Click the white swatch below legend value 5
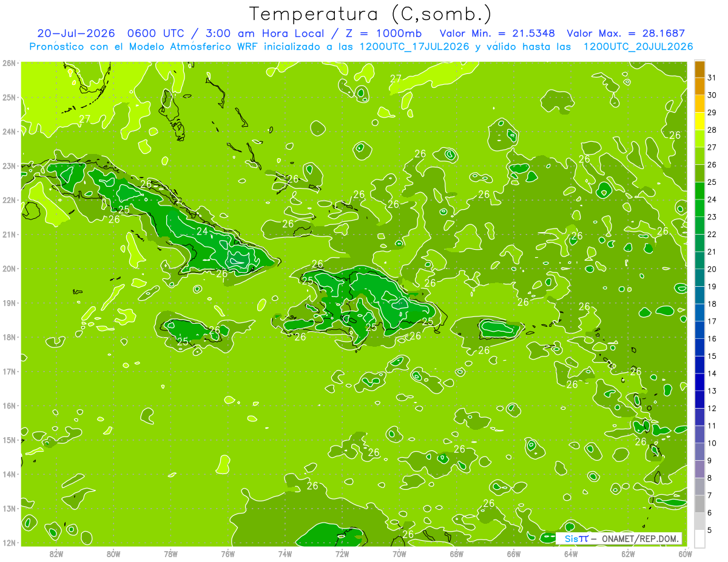This screenshot has height=562, width=728. [699, 538]
